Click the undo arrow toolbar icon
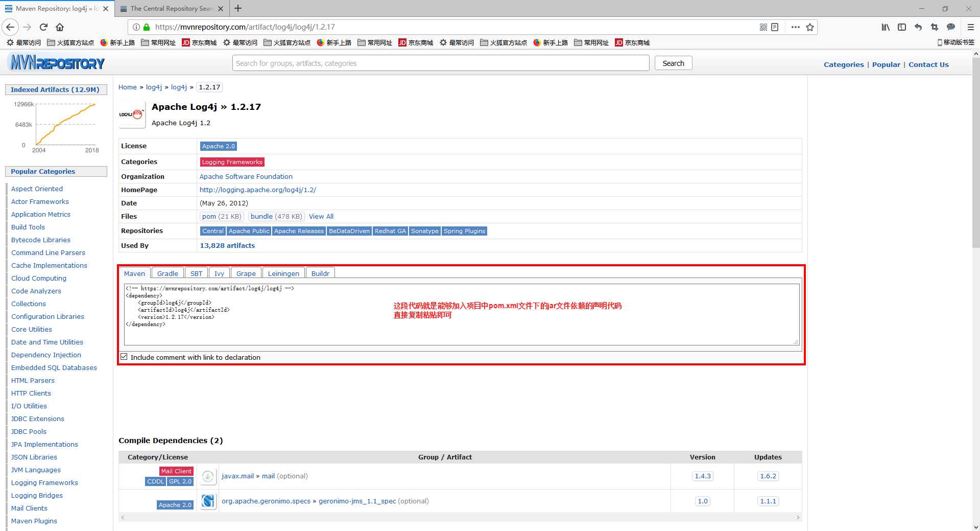 click(x=918, y=27)
